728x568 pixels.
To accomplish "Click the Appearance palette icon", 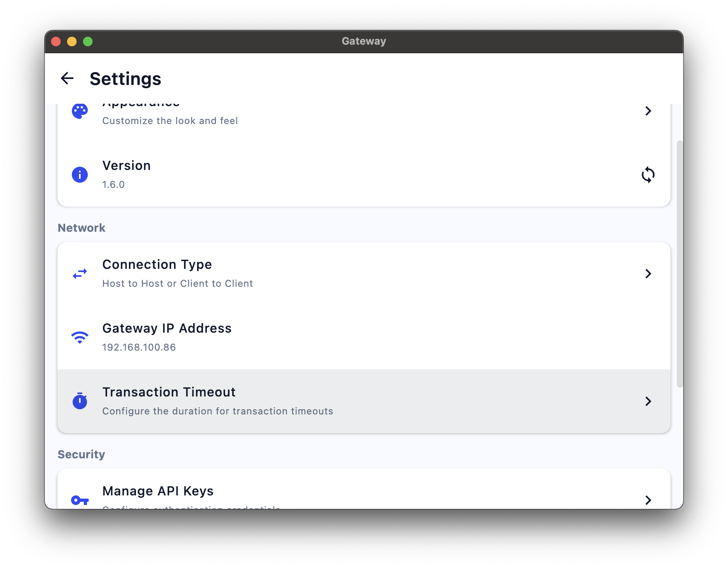I will click(x=80, y=111).
